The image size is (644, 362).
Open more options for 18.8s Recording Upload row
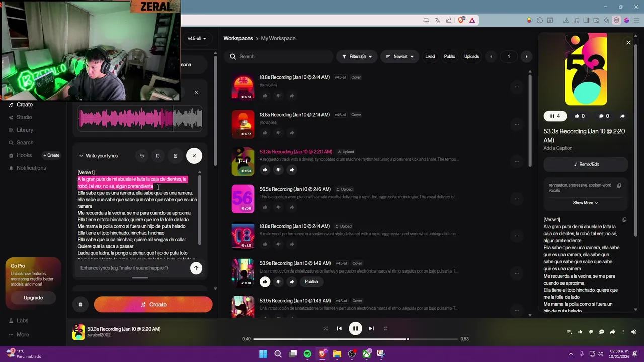(x=517, y=236)
